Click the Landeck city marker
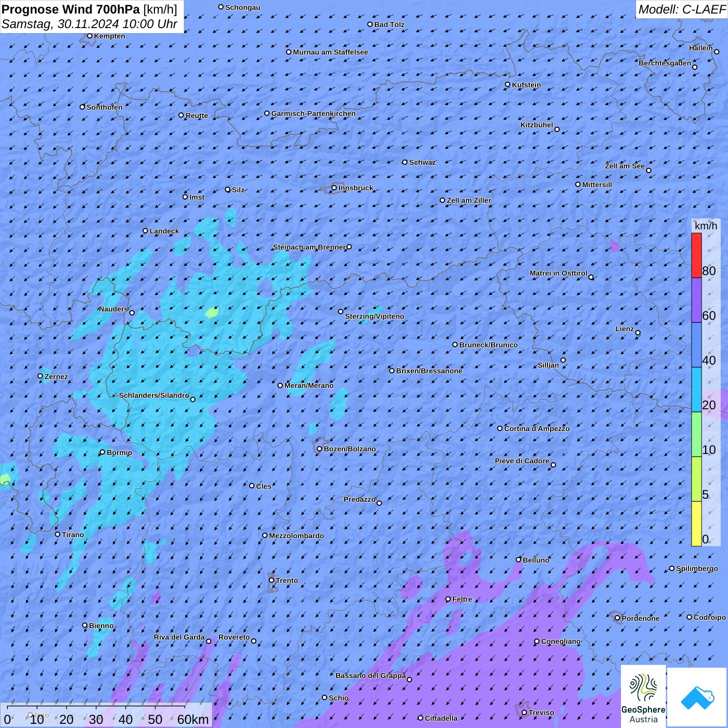The width and height of the screenshot is (728, 728). [146, 231]
